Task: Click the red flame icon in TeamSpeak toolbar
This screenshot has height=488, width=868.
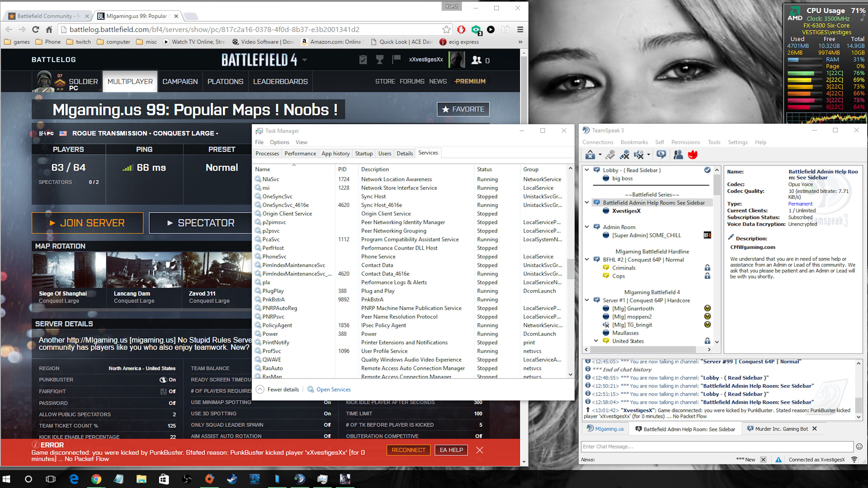Action: pos(692,155)
